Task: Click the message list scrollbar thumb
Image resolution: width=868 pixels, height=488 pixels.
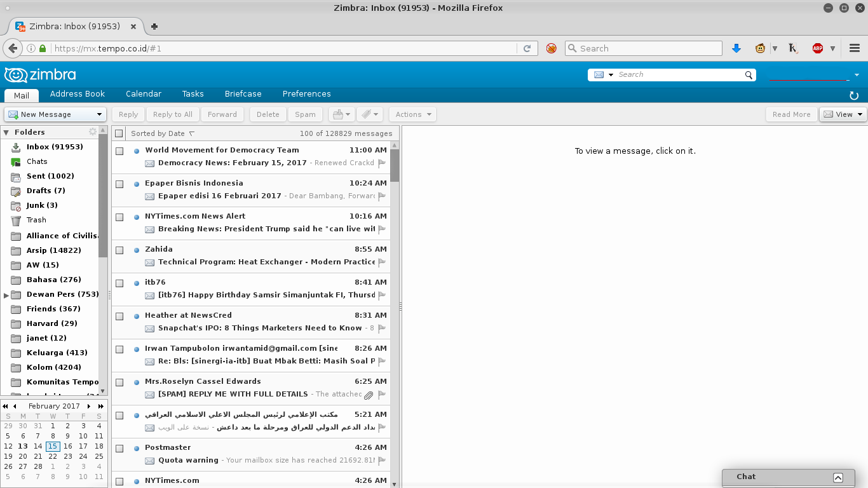Action: 395,165
